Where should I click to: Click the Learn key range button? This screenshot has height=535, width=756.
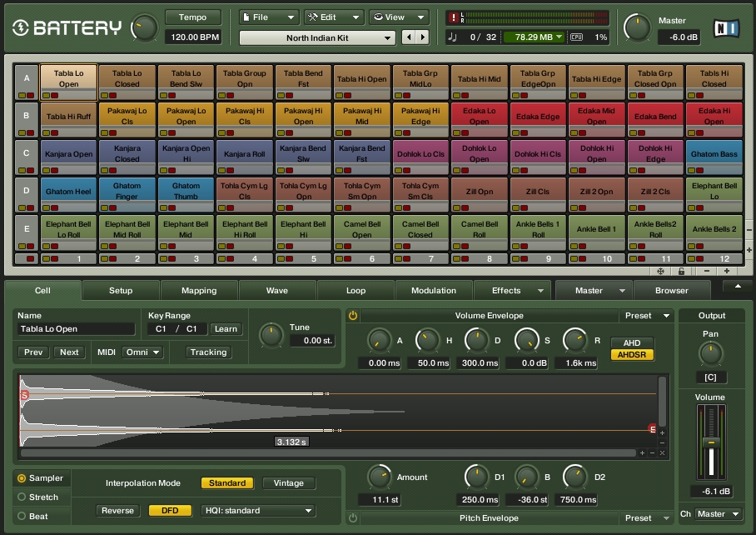[x=226, y=329]
